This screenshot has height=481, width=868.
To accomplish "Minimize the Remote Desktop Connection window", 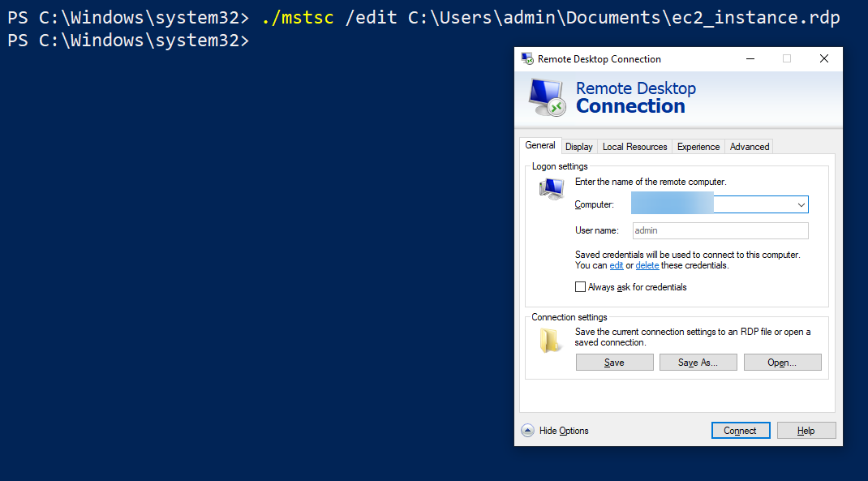I will (x=750, y=58).
